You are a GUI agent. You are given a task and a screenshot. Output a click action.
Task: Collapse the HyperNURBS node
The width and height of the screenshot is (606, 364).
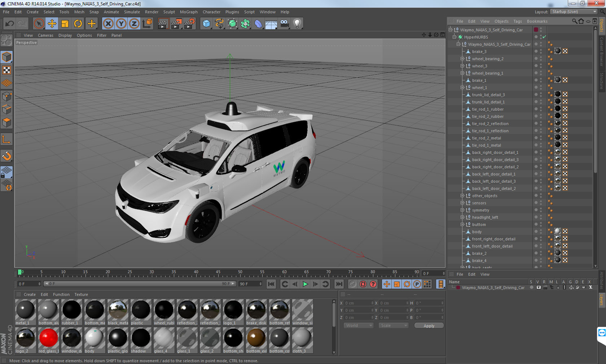coord(454,37)
